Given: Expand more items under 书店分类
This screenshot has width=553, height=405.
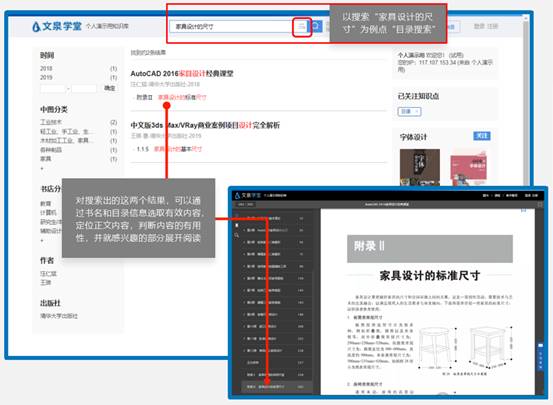Looking at the screenshot, I should [42, 240].
